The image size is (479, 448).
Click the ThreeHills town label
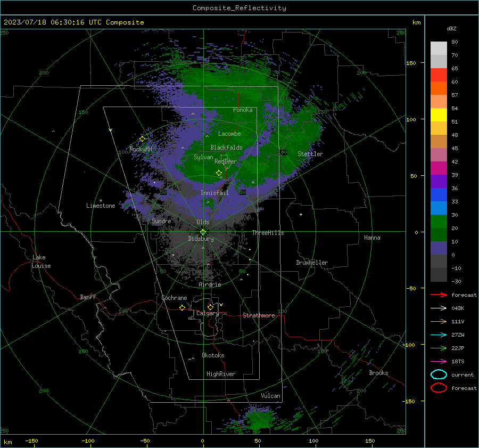268,233
